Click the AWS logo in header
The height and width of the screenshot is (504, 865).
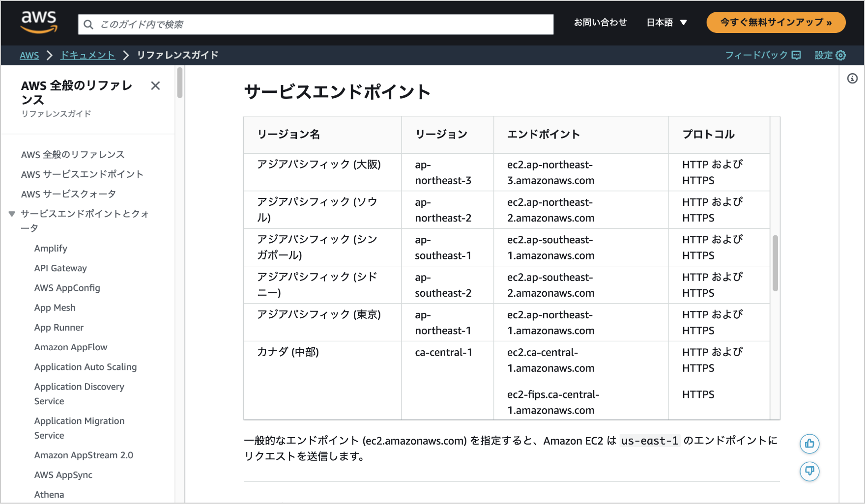tap(39, 22)
